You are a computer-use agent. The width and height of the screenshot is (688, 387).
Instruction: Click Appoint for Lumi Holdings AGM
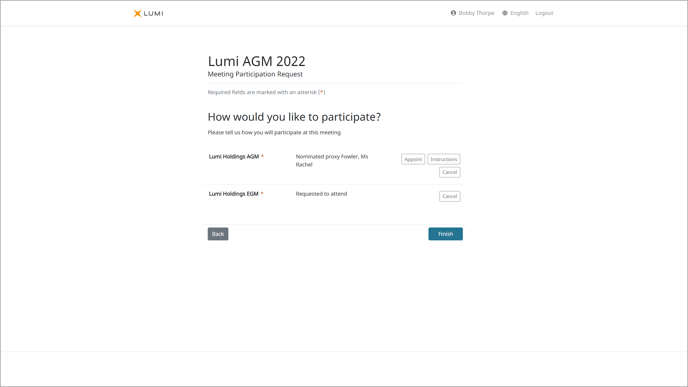click(x=413, y=159)
